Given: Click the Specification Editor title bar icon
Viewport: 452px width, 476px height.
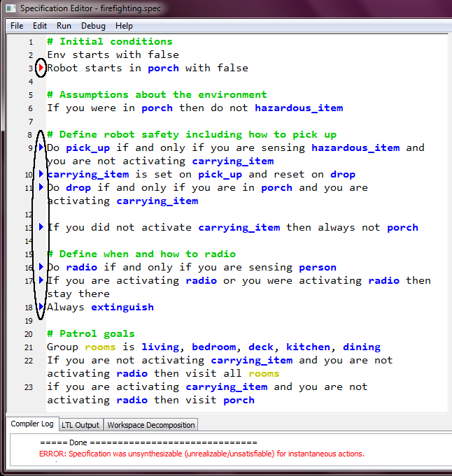Looking at the screenshot, I should tap(10, 8).
